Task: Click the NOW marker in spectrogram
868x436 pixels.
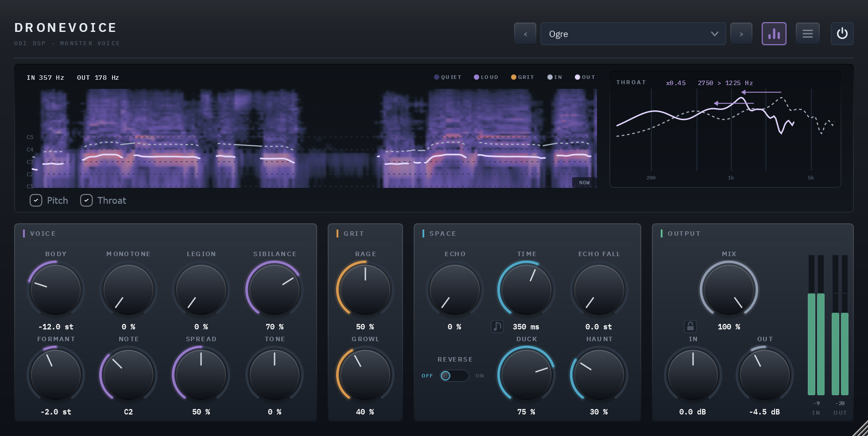Action: coord(584,183)
